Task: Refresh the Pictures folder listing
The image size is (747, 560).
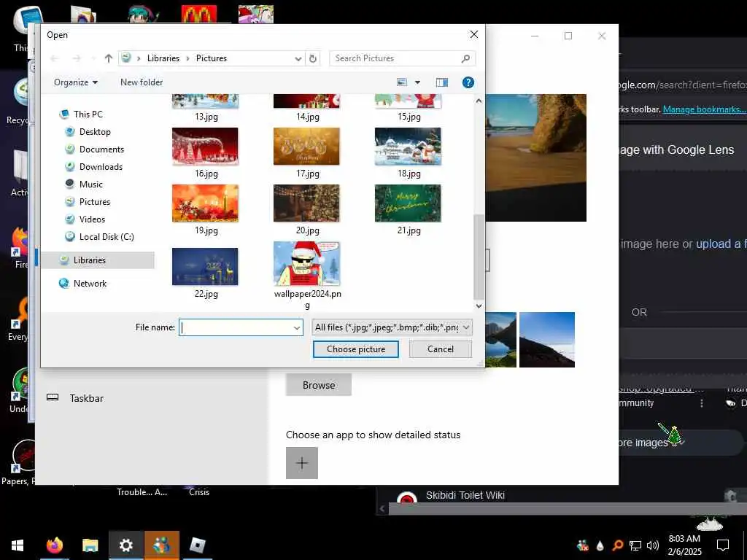Action: [312, 58]
